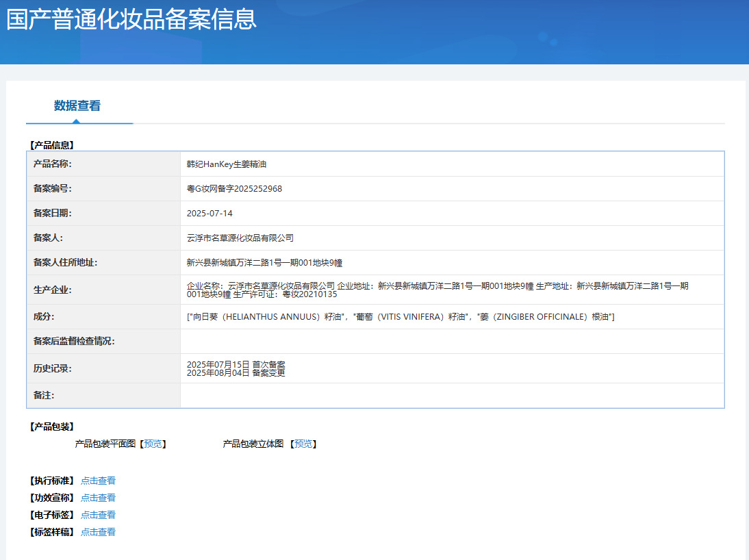Preview the 产品包装立体图 image
Screen dimensions: 749x560
pos(303,444)
